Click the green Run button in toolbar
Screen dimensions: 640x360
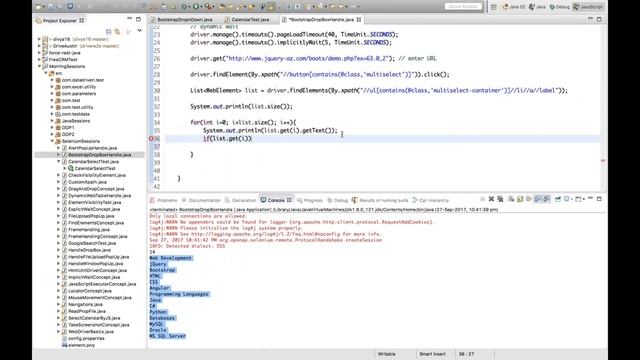[x=196, y=7]
